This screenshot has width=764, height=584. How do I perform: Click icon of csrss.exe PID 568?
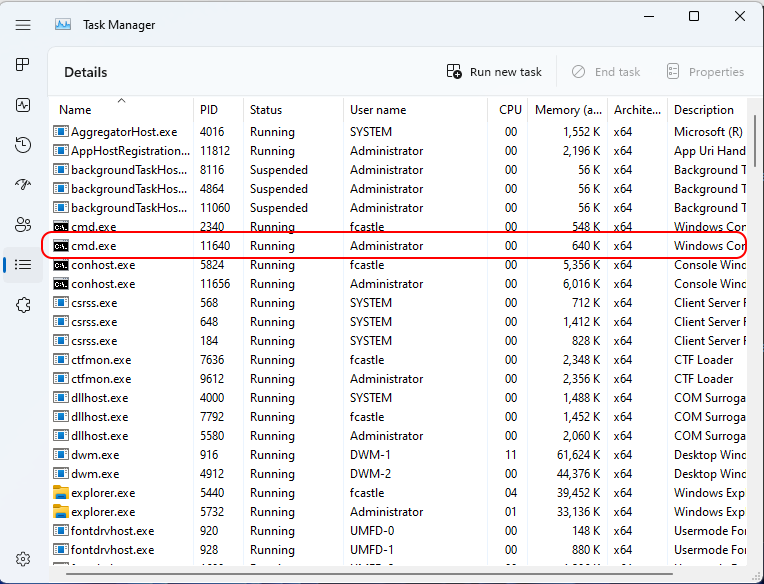(60, 303)
